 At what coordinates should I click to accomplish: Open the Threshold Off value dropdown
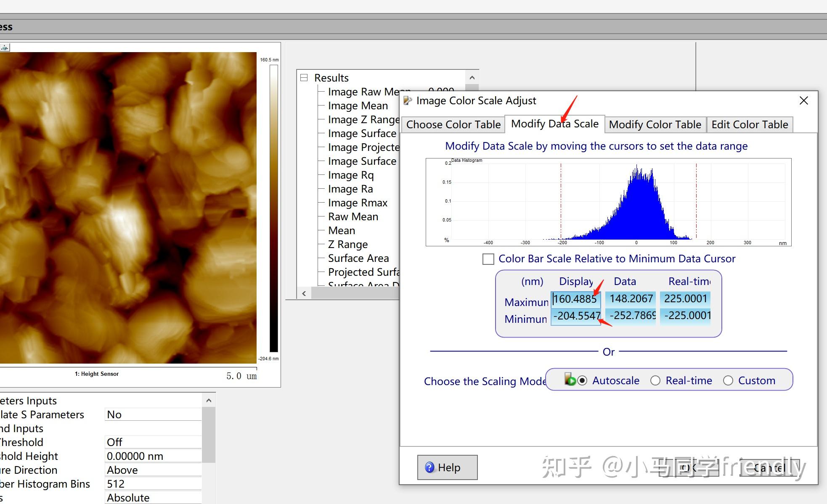(152, 442)
